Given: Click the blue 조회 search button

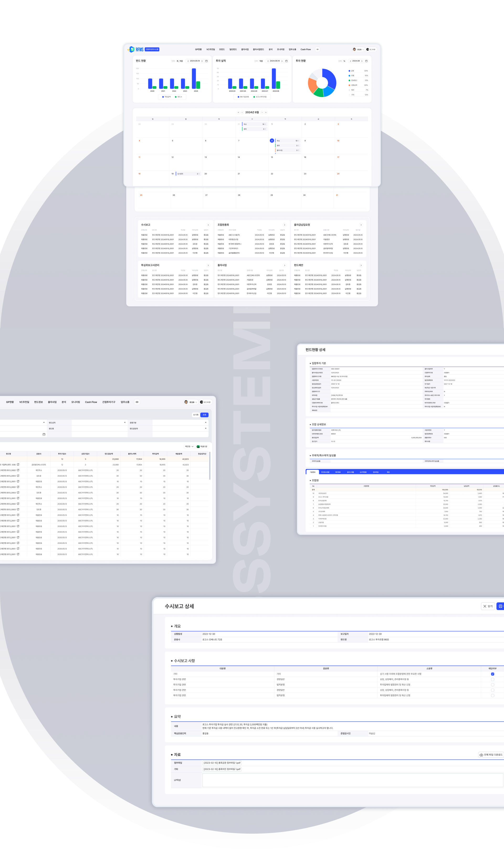Looking at the screenshot, I should [x=204, y=414].
